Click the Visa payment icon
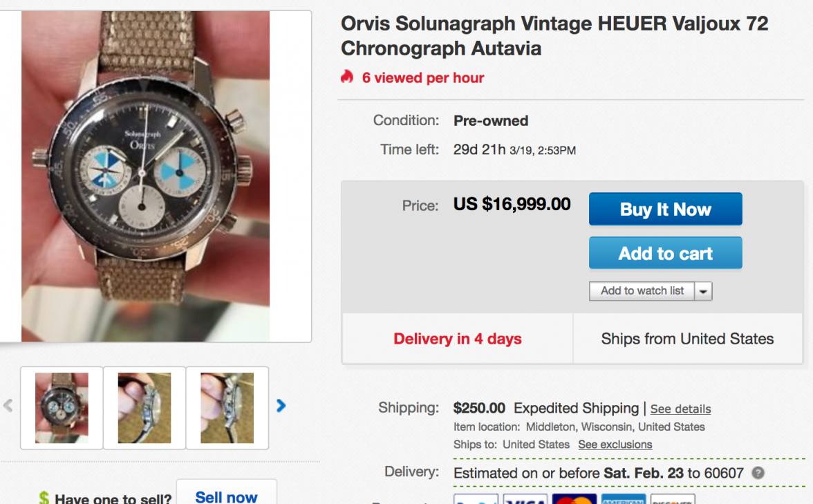Image resolution: width=813 pixels, height=504 pixels. point(525,499)
